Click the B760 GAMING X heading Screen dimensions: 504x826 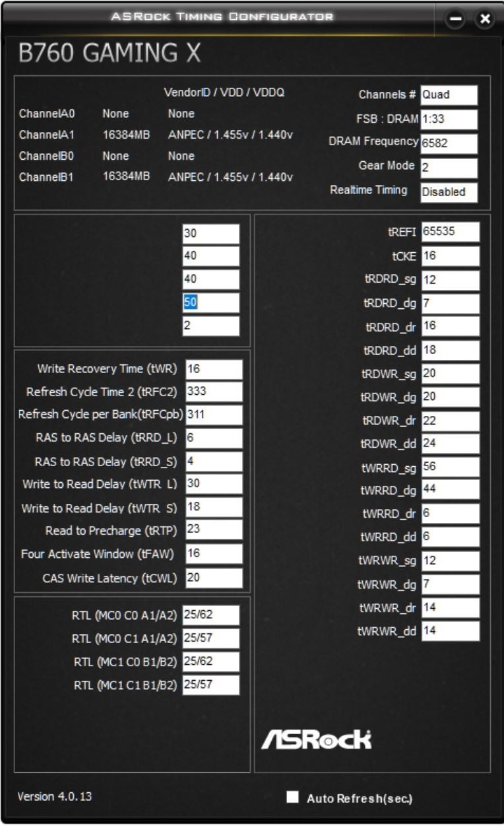pyautogui.click(x=110, y=54)
